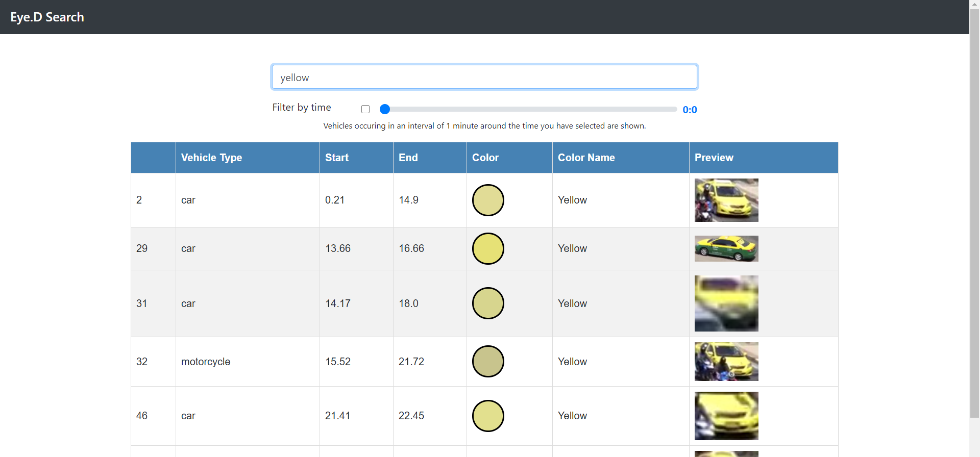Click the End column header
The height and width of the screenshot is (457, 980).
coord(430,158)
